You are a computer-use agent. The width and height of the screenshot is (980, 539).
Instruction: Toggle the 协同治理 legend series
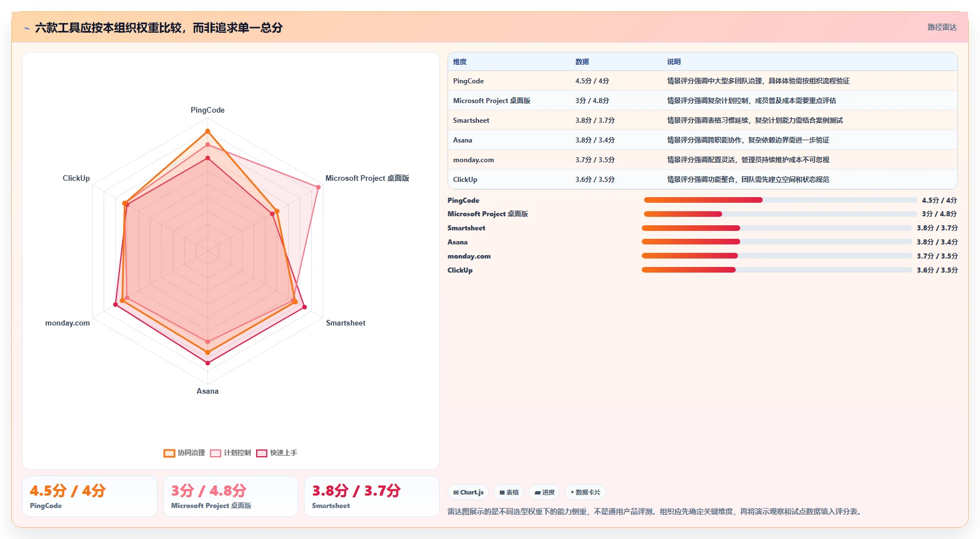[185, 453]
